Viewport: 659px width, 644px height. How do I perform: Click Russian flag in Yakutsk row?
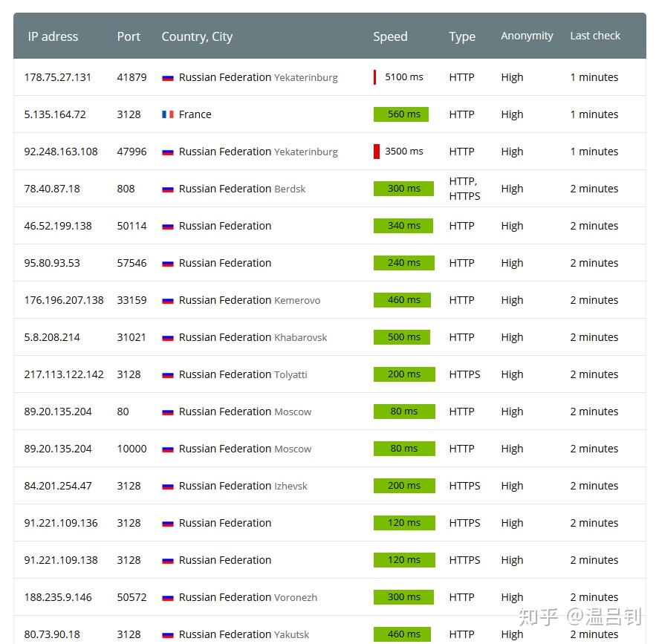pos(168,634)
